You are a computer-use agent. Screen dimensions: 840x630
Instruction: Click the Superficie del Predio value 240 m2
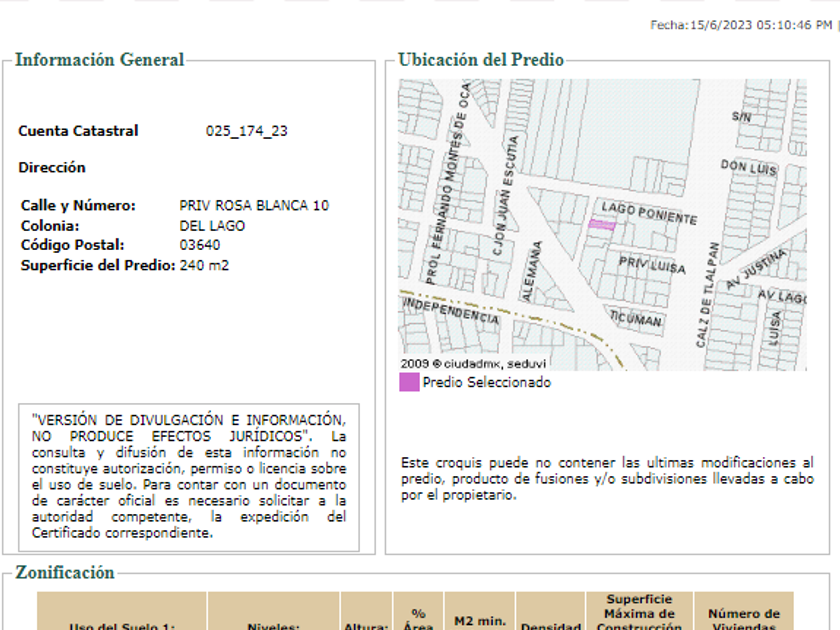(204, 265)
